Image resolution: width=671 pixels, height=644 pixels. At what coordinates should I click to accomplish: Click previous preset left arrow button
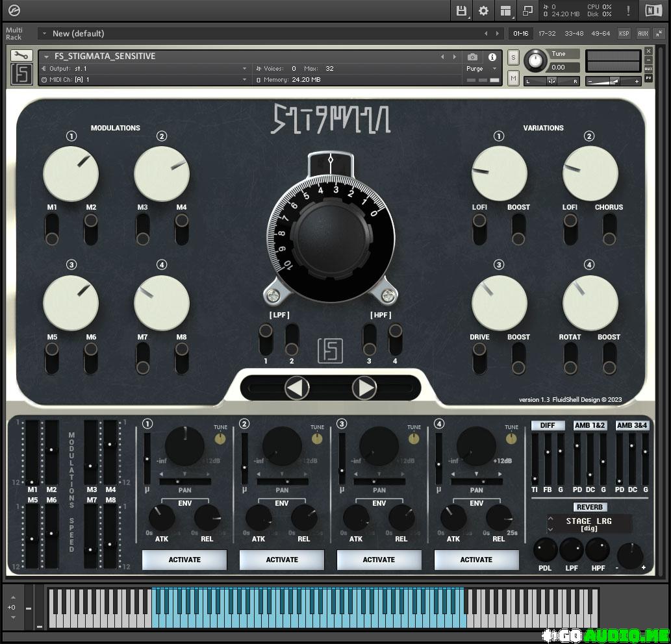coord(297,388)
